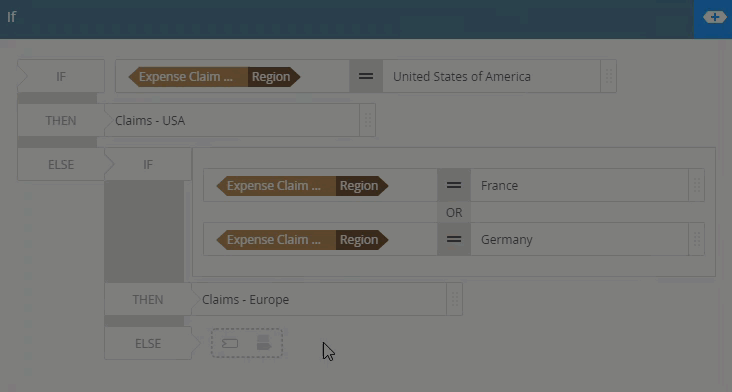Image resolution: width=732 pixels, height=392 pixels.
Task: Open the equals operator on the Germany row
Action: tap(454, 239)
